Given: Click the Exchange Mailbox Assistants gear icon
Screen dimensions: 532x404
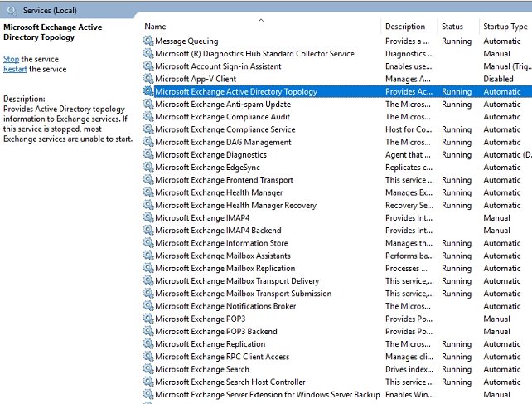Looking at the screenshot, I should [148, 256].
